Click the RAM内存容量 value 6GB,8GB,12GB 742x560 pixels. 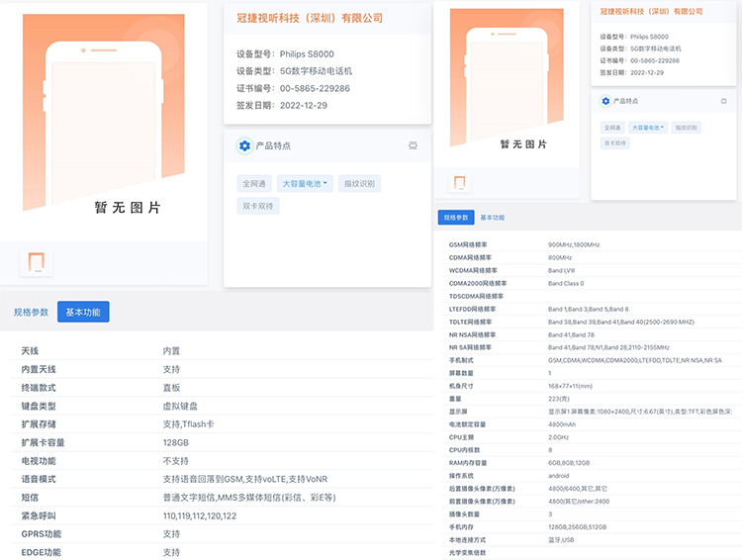(x=569, y=463)
